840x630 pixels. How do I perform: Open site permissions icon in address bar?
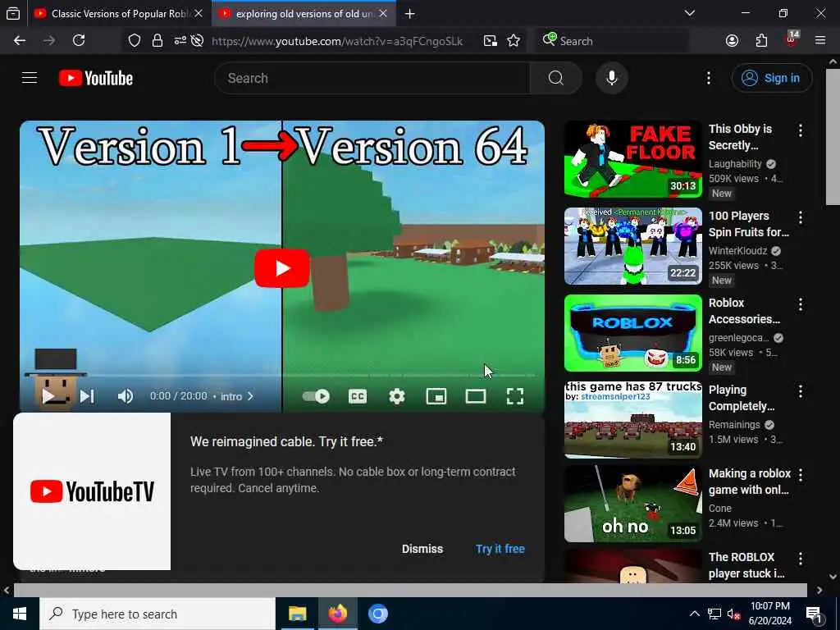click(180, 41)
